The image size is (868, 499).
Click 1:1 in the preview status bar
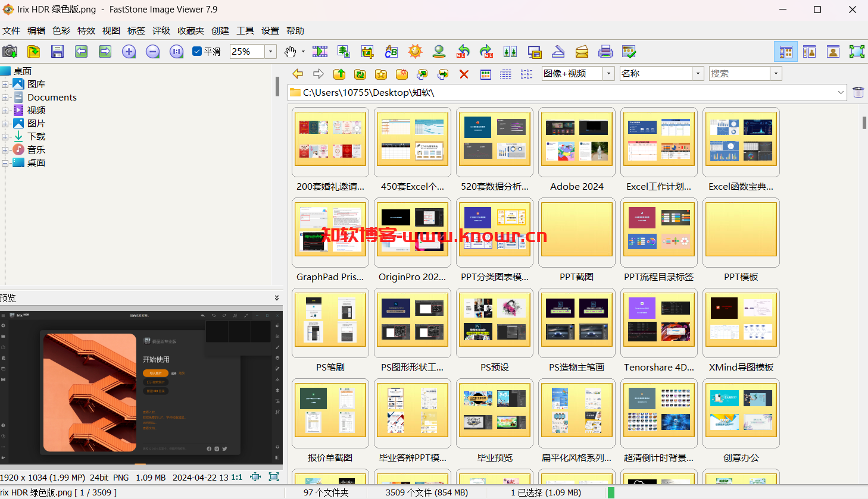[x=237, y=477]
